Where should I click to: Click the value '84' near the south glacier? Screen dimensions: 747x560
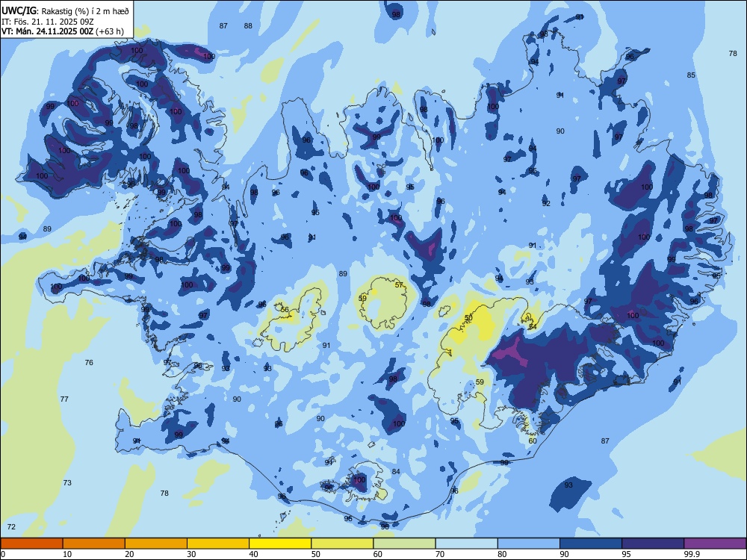click(x=396, y=471)
